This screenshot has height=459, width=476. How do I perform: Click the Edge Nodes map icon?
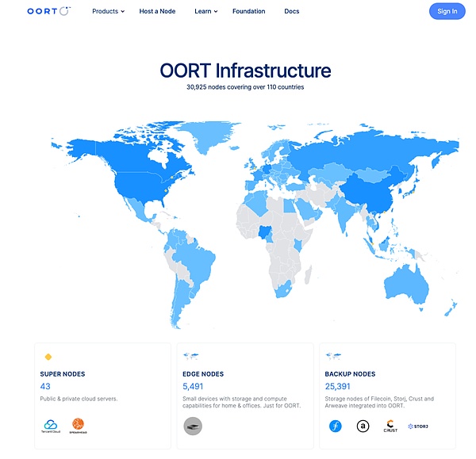pos(190,357)
